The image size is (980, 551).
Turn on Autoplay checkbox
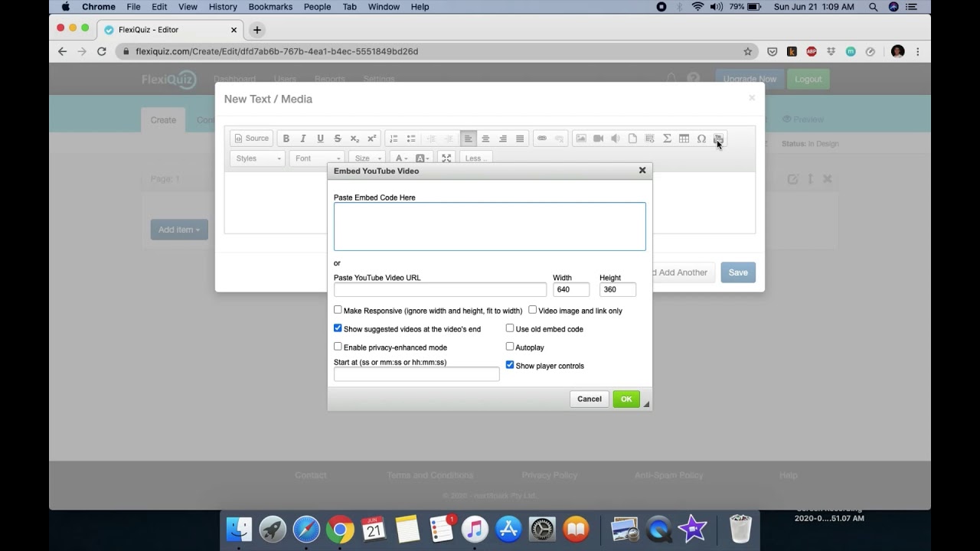510,347
